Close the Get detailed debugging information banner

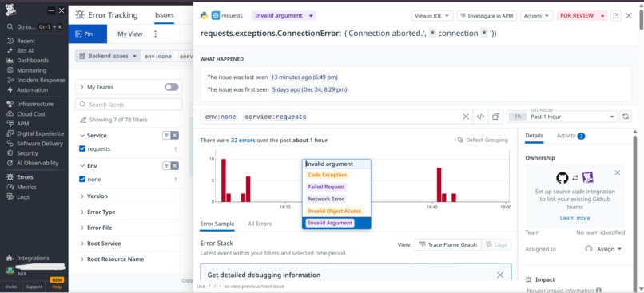point(500,275)
